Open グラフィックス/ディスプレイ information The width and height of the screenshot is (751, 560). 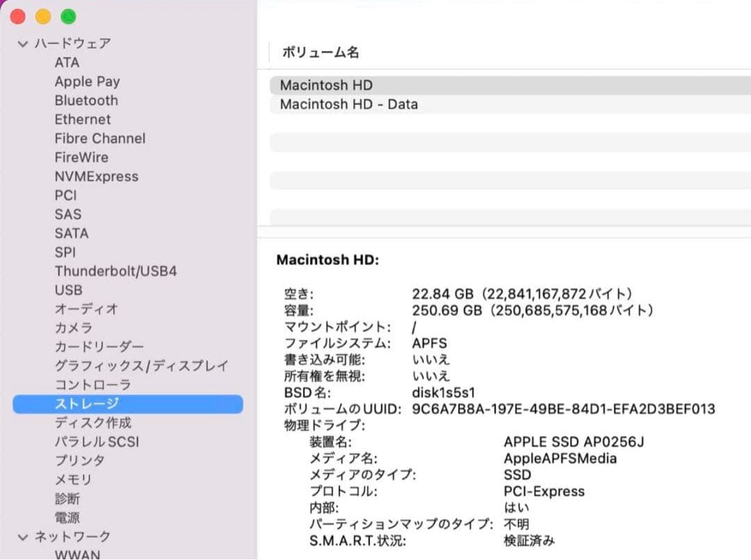tap(139, 365)
